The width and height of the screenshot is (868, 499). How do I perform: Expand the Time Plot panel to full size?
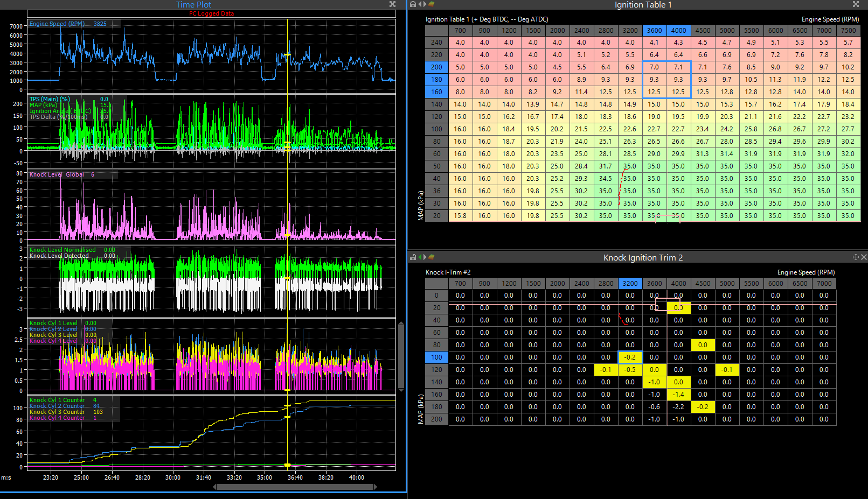click(392, 4)
